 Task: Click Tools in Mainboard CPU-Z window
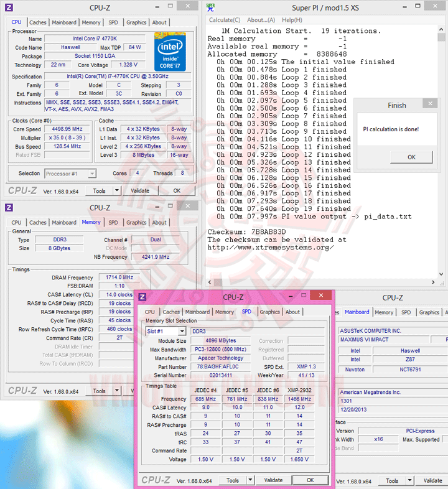(x=392, y=480)
